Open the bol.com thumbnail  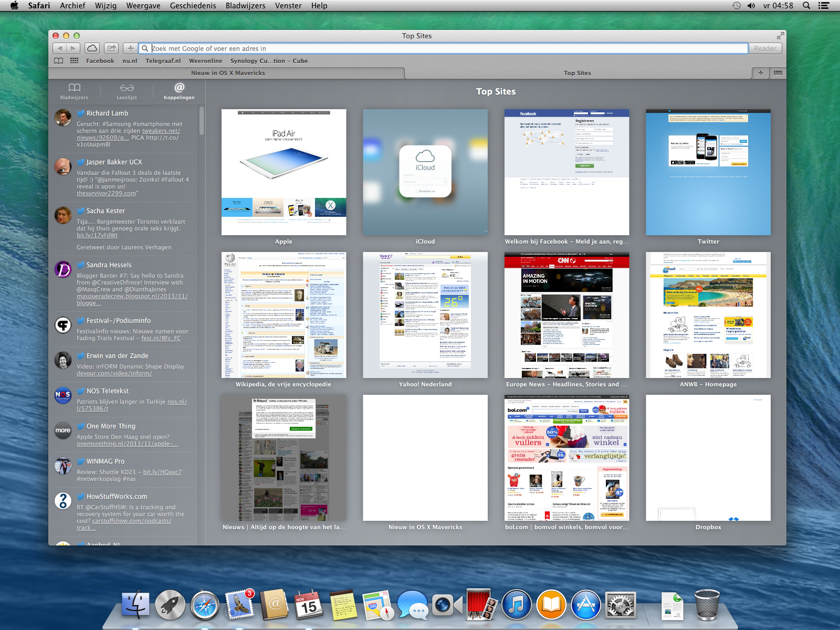[566, 458]
